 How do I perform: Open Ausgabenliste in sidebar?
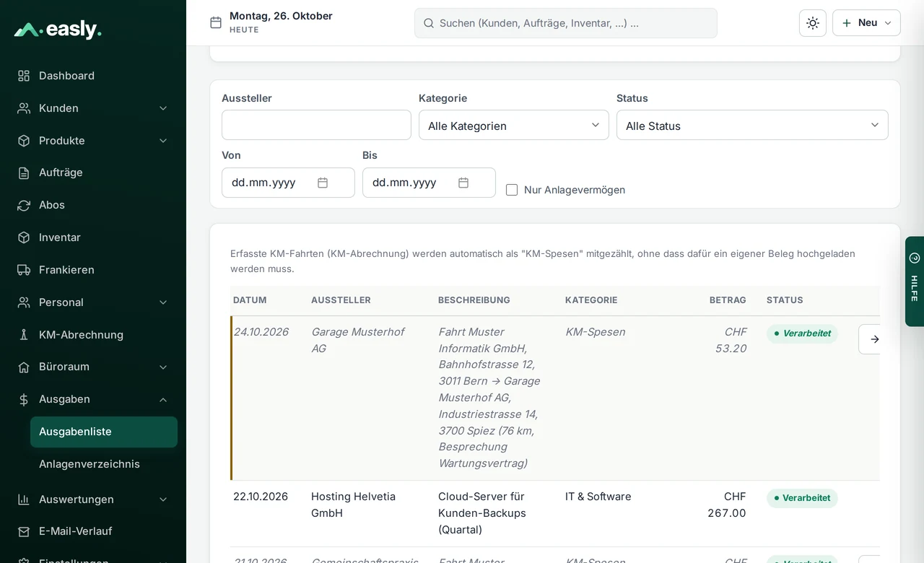pyautogui.click(x=104, y=432)
